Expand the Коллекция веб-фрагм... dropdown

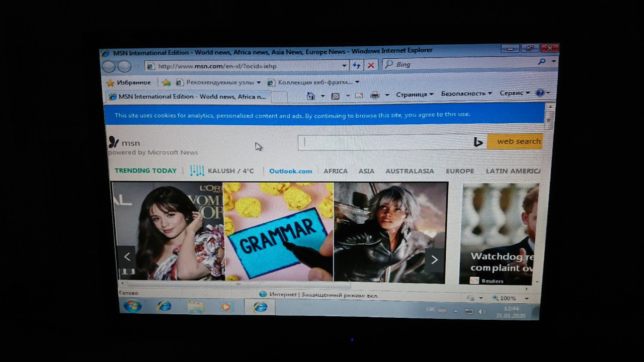tap(357, 82)
